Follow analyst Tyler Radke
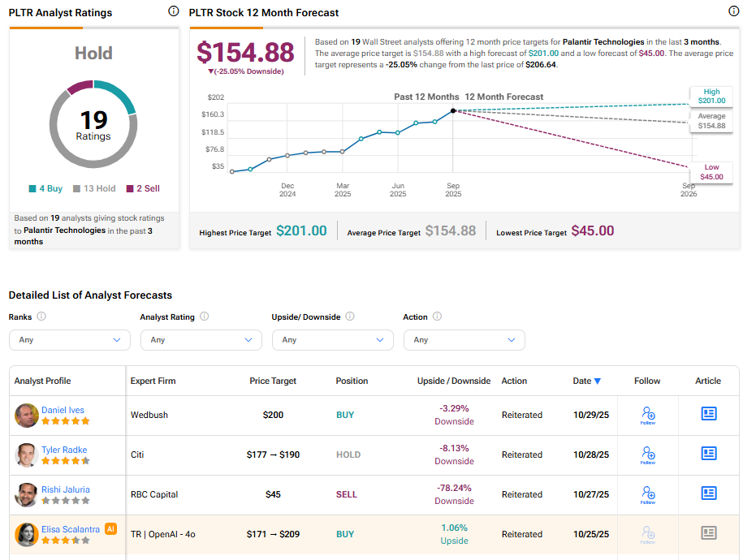743x560 pixels. [647, 454]
